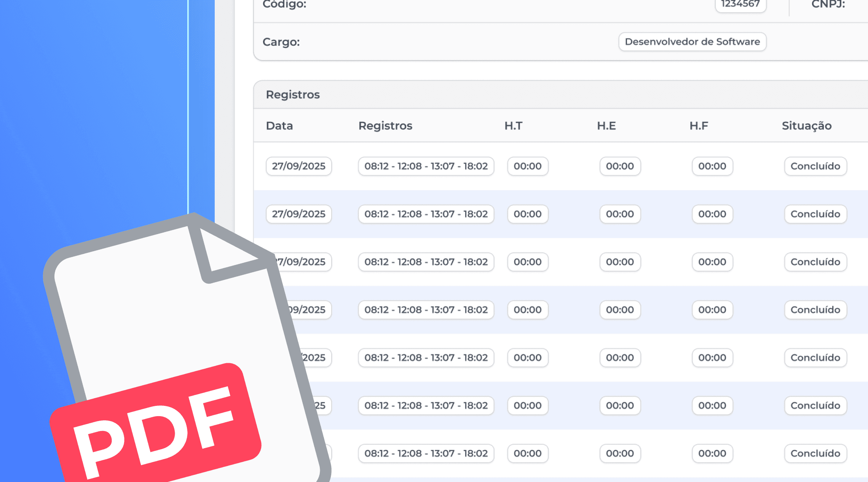Click the H.T column header
868x482 pixels.
click(x=513, y=126)
